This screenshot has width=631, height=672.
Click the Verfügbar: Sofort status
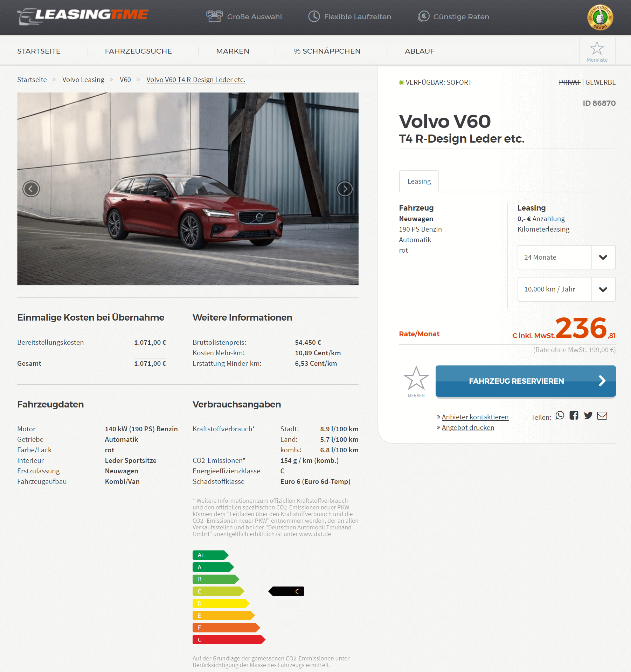tap(435, 82)
